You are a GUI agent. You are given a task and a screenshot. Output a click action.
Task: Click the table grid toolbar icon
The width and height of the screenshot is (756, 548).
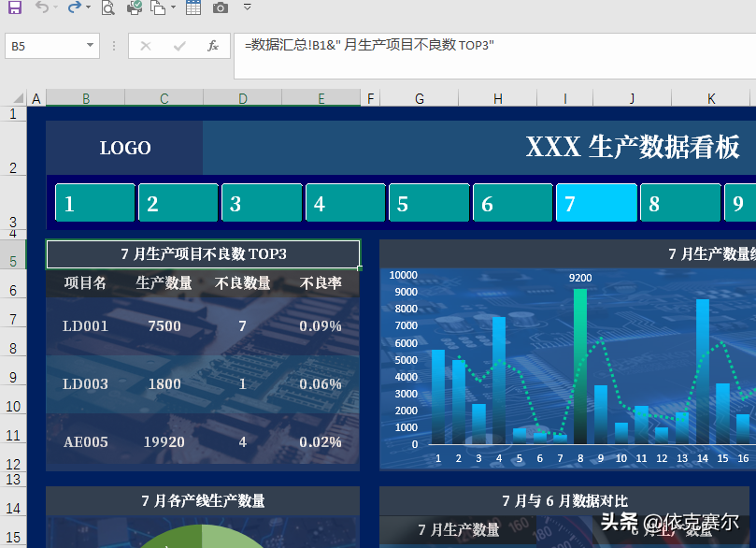coord(193,7)
